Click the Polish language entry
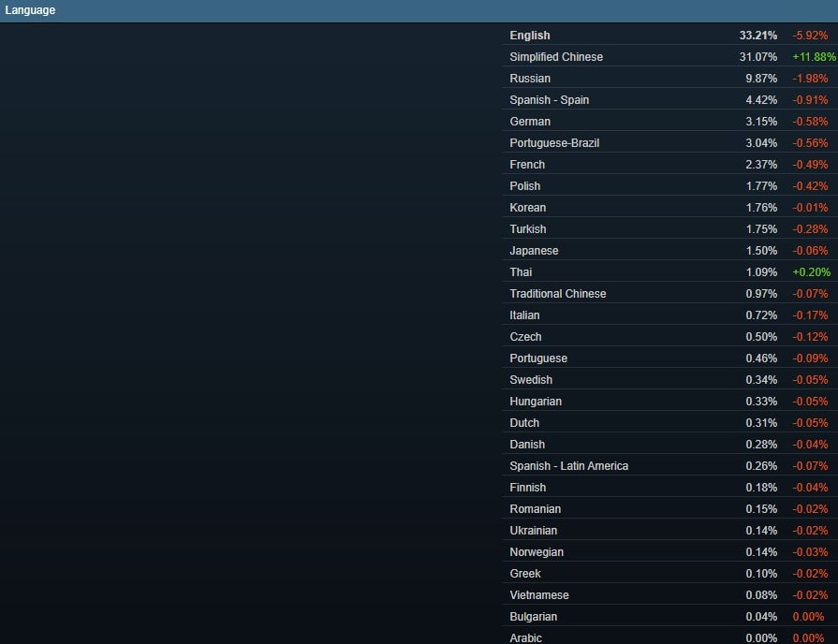 670,186
